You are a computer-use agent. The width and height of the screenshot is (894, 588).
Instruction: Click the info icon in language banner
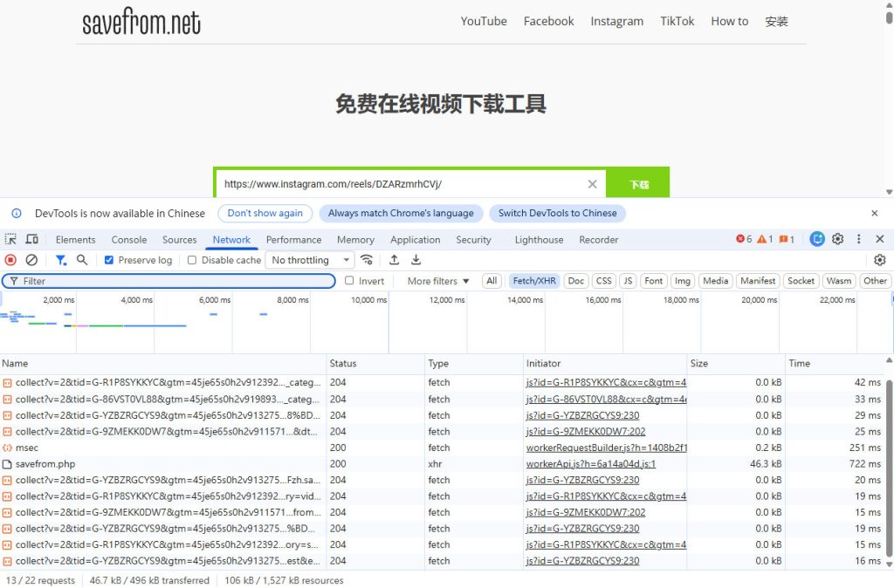(x=17, y=213)
